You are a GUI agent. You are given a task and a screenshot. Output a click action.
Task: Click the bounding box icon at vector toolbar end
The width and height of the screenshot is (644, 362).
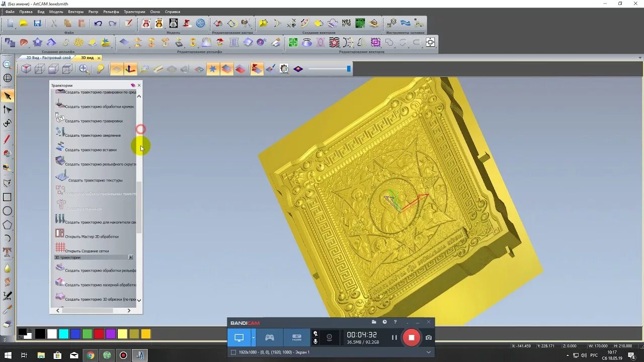(x=430, y=43)
